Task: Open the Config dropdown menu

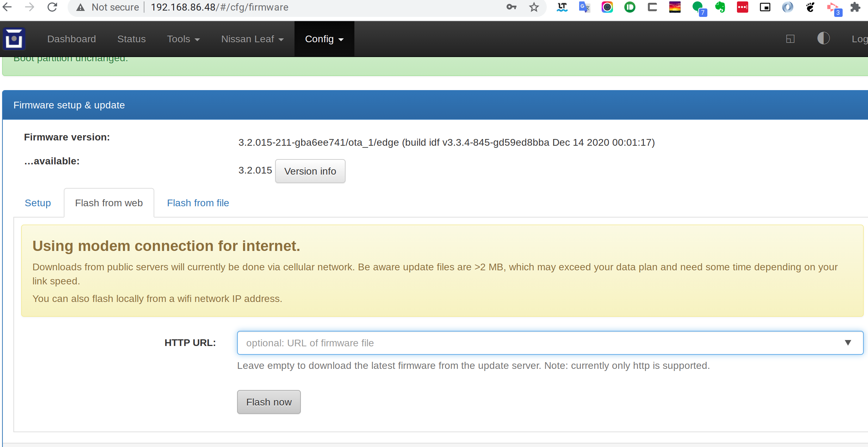Action: 323,39
